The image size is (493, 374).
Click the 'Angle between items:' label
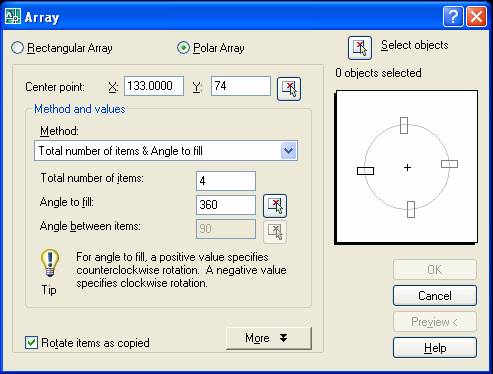[x=90, y=226]
